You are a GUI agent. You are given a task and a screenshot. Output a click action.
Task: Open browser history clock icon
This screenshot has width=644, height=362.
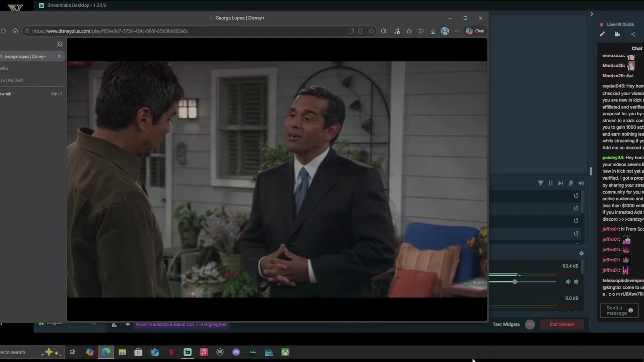click(x=421, y=31)
